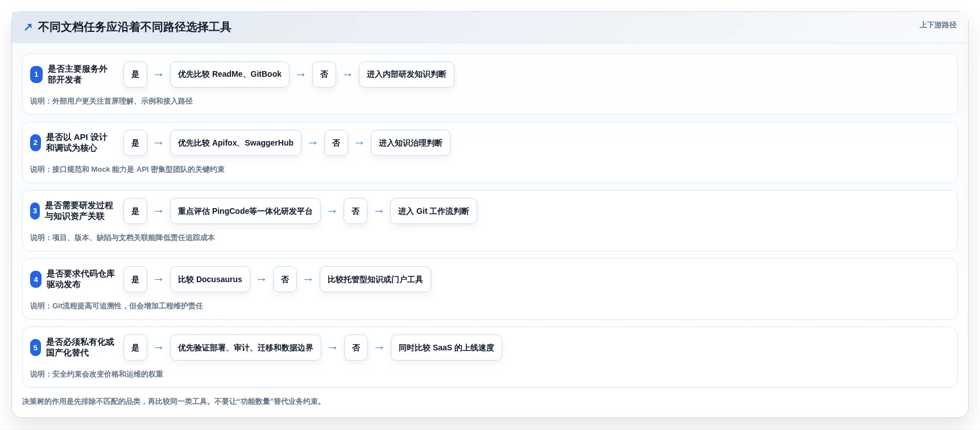The image size is (980, 430).
Task: Click question text 是否要求代码仓库驱动发布
Action: 81,279
